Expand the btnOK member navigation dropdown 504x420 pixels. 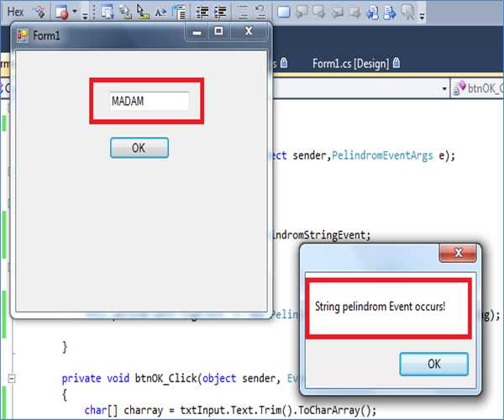click(x=444, y=87)
